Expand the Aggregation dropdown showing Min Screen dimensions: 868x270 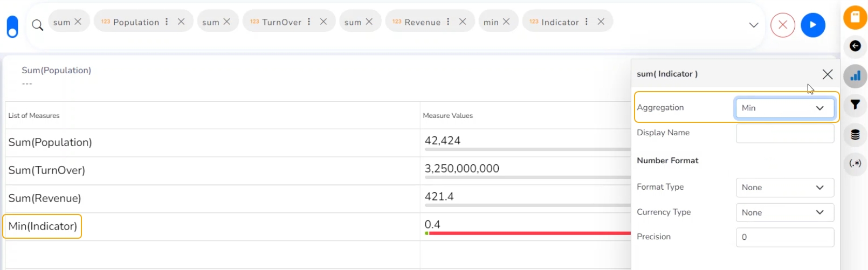coord(784,108)
